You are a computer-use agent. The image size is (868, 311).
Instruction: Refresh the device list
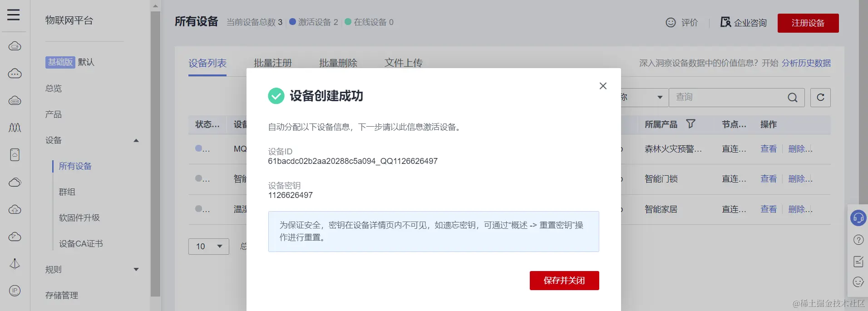820,98
